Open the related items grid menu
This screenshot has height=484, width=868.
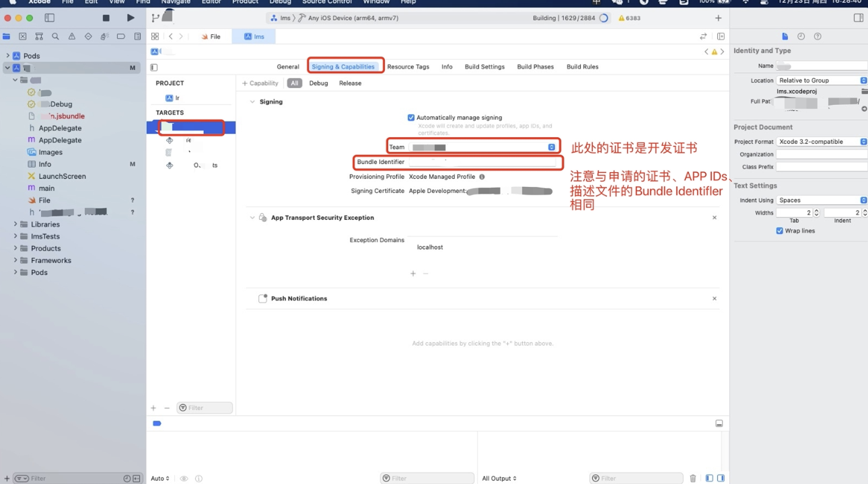[x=155, y=36]
